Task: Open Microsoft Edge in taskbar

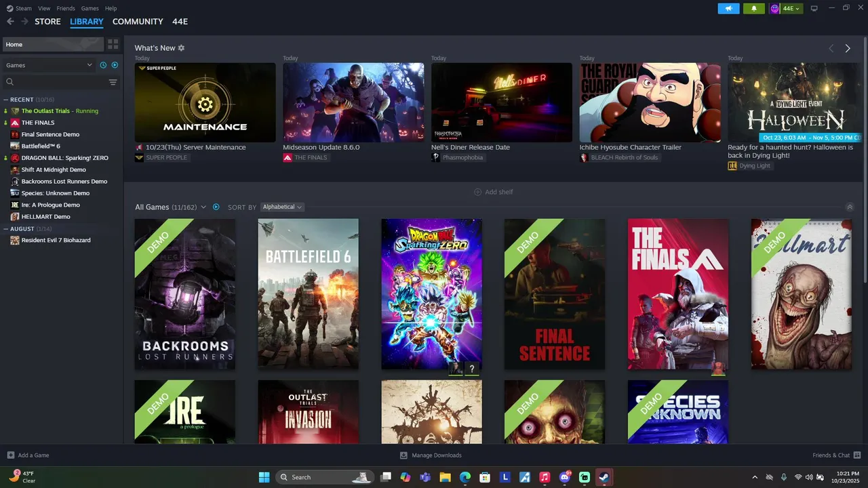Action: pos(465,477)
